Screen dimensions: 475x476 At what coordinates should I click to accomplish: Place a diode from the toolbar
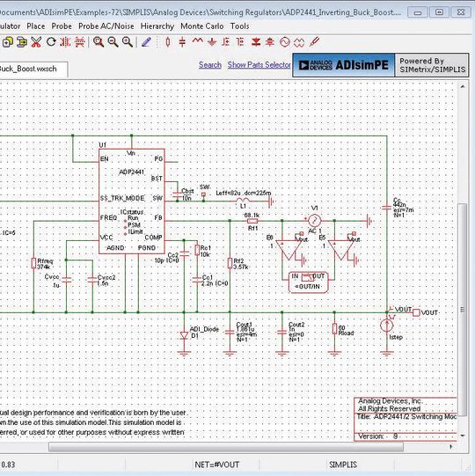[256, 42]
